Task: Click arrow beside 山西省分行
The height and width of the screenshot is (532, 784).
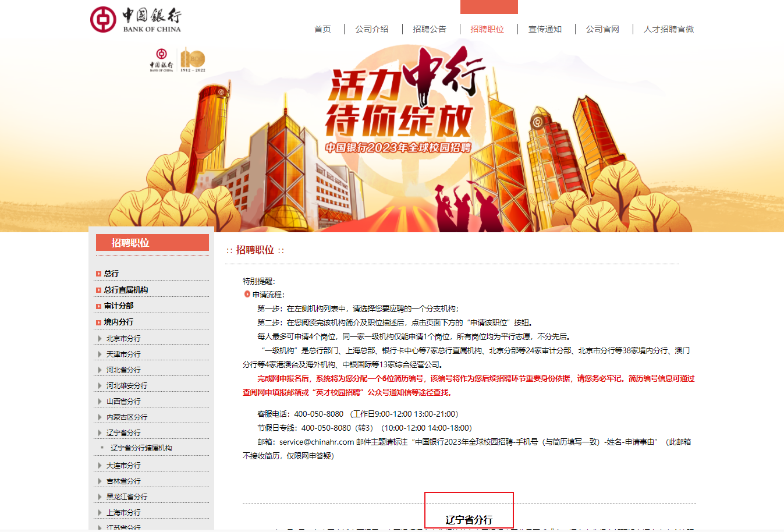Action: pos(100,401)
